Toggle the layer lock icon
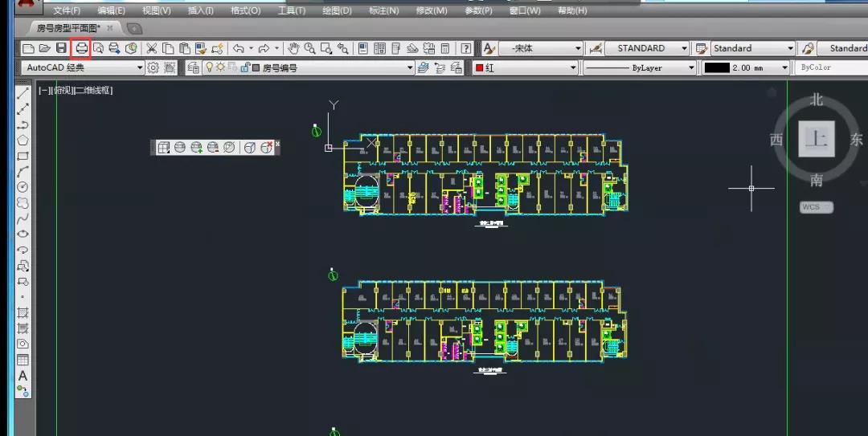The height and width of the screenshot is (436, 868). [x=244, y=68]
